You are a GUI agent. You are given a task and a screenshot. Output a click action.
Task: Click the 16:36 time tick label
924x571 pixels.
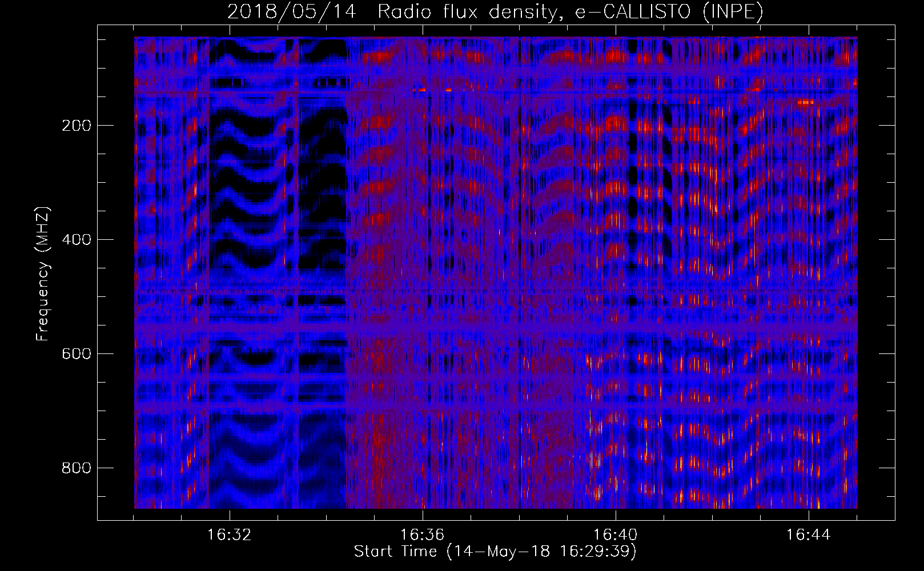[423, 535]
